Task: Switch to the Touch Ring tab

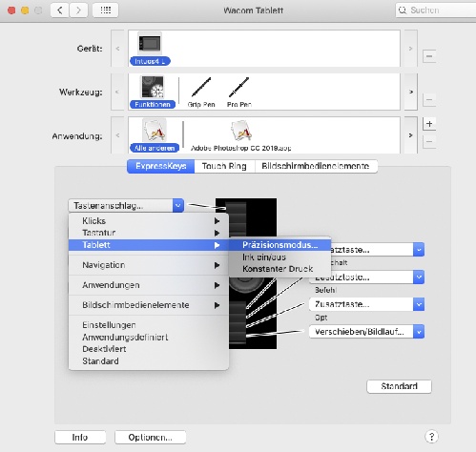Action: pyautogui.click(x=224, y=166)
